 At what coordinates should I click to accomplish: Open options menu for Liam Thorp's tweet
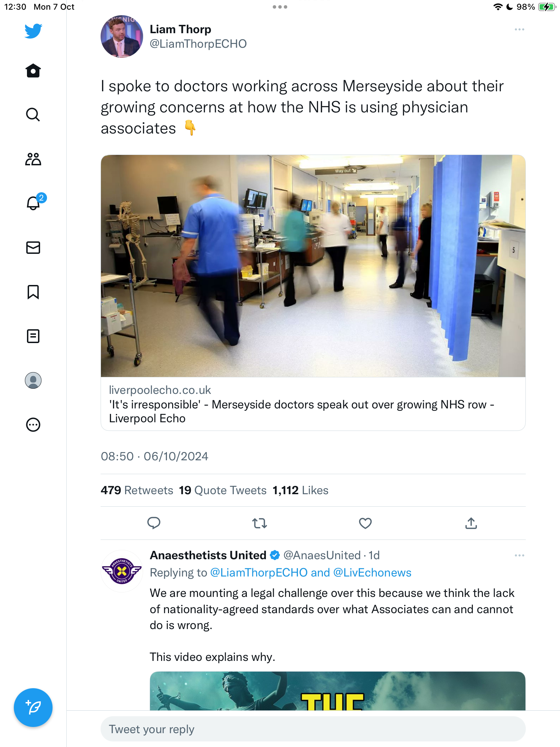pyautogui.click(x=519, y=29)
